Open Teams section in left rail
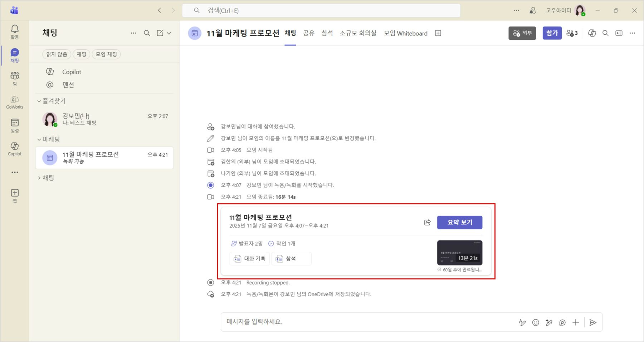Screen dimensions: 644x342 (15, 79)
